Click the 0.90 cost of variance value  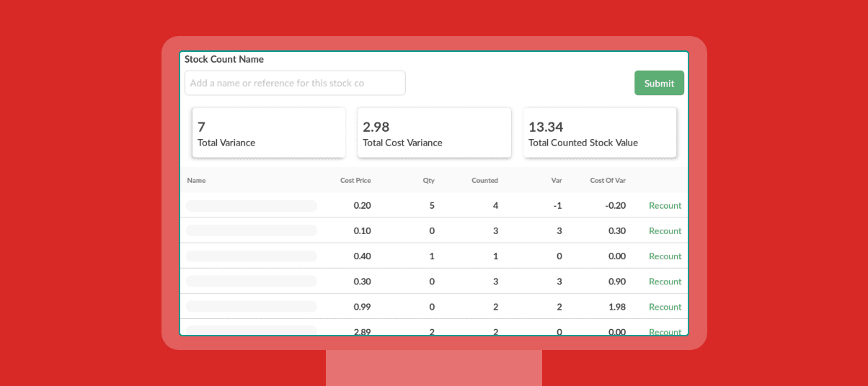(x=617, y=281)
